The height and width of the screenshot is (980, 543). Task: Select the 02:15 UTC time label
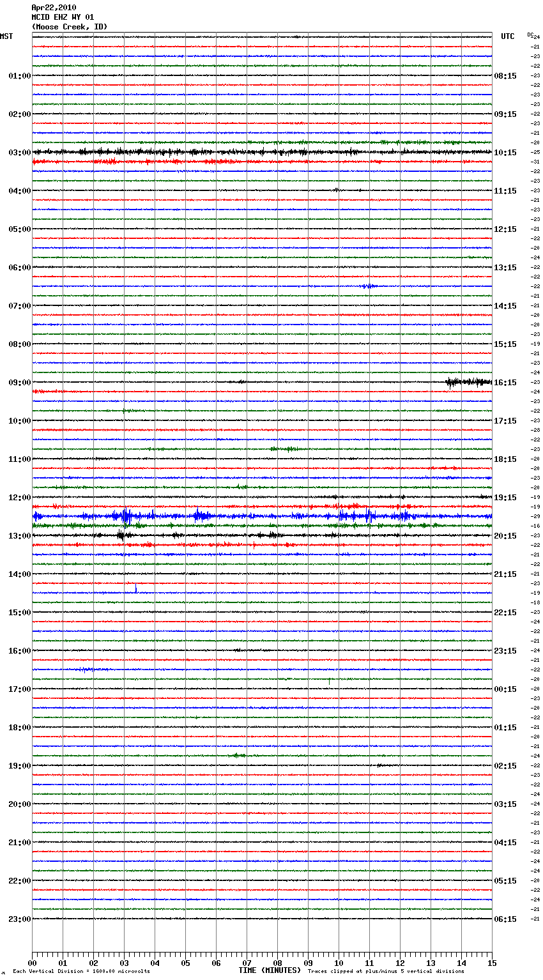tap(505, 766)
